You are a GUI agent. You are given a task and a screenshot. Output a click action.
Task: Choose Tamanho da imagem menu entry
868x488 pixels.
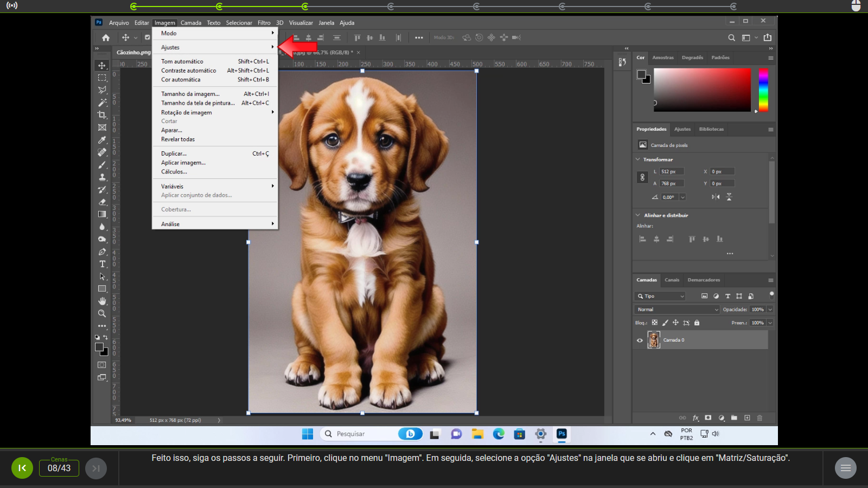[190, 94]
